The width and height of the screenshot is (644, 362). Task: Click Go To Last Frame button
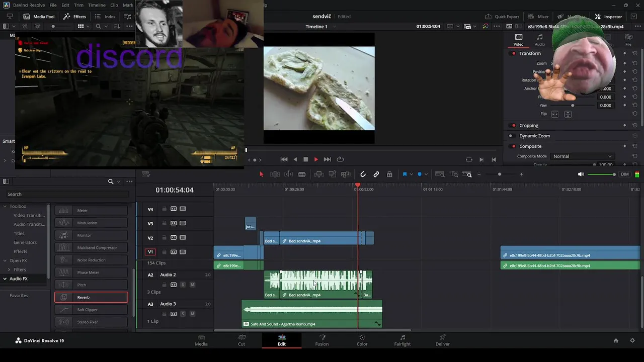(x=327, y=159)
